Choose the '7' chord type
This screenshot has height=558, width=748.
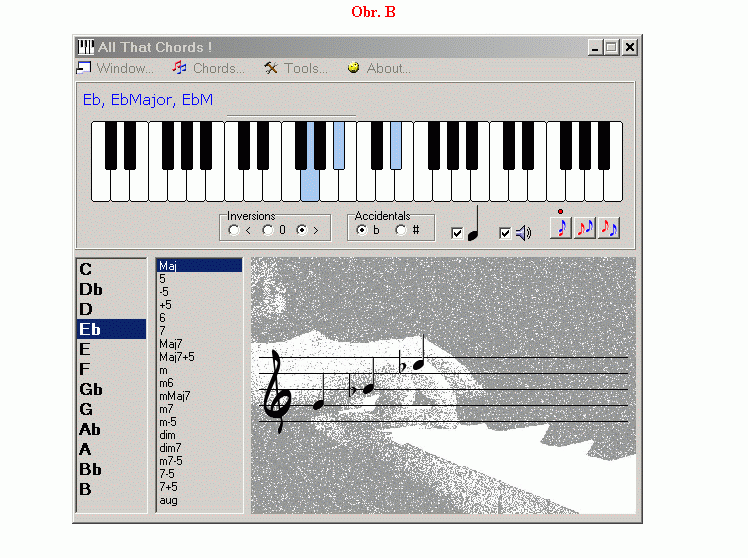(199, 331)
